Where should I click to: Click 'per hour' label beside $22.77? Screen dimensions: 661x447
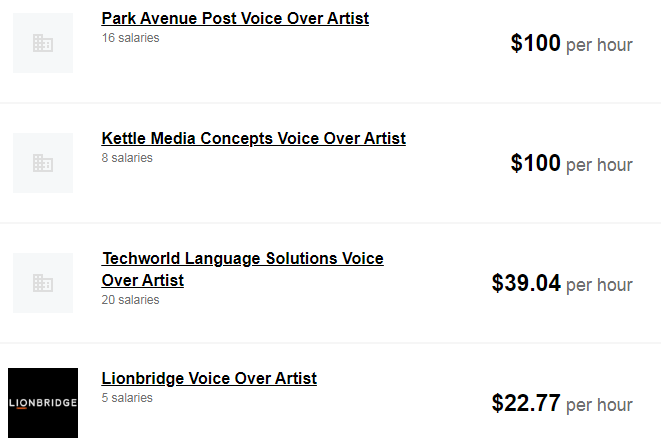coord(599,405)
